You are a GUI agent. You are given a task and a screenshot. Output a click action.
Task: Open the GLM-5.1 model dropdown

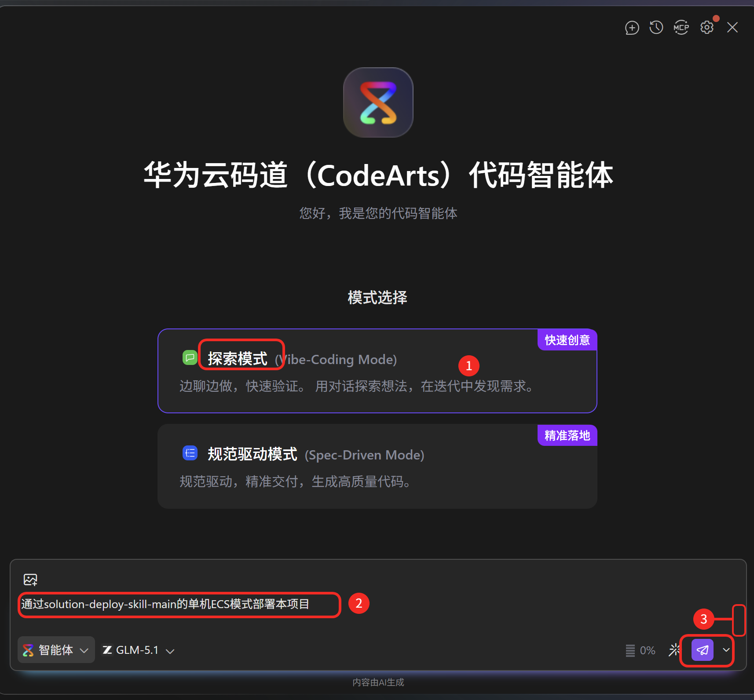(139, 650)
